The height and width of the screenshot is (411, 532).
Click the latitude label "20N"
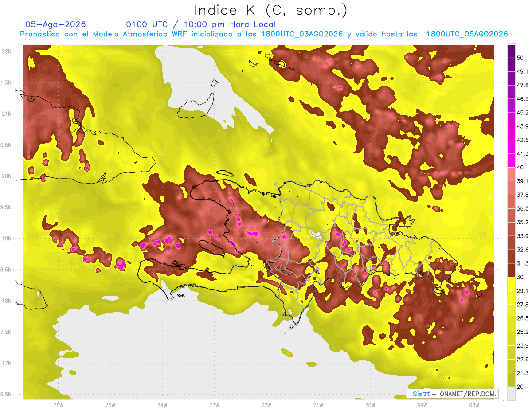[x=7, y=176]
